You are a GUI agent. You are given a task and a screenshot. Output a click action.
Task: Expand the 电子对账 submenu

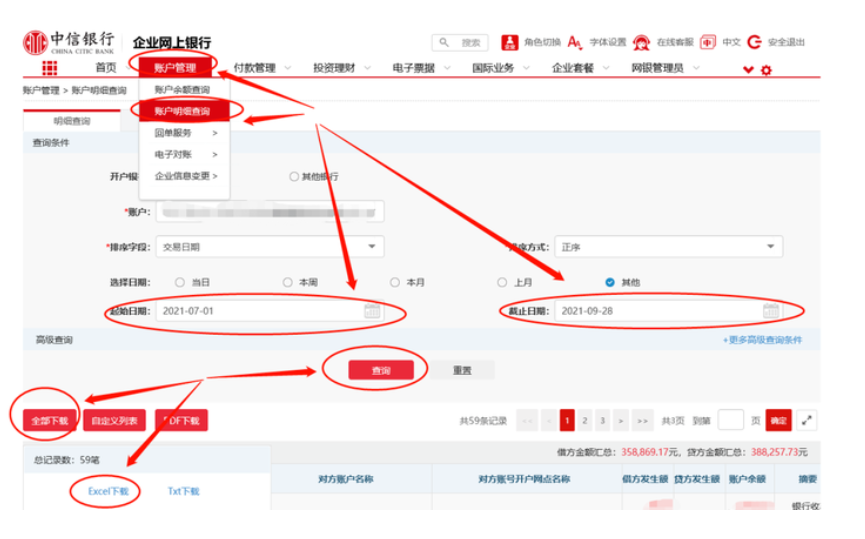point(185,154)
